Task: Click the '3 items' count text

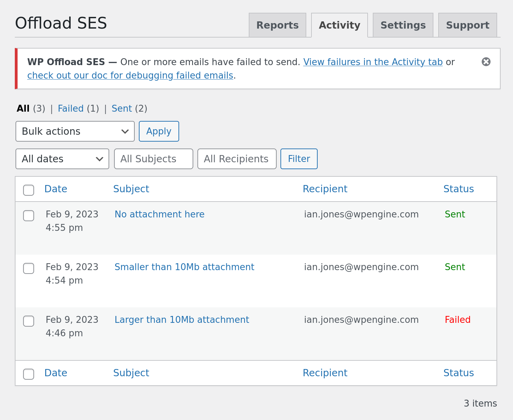Action: coord(480,403)
